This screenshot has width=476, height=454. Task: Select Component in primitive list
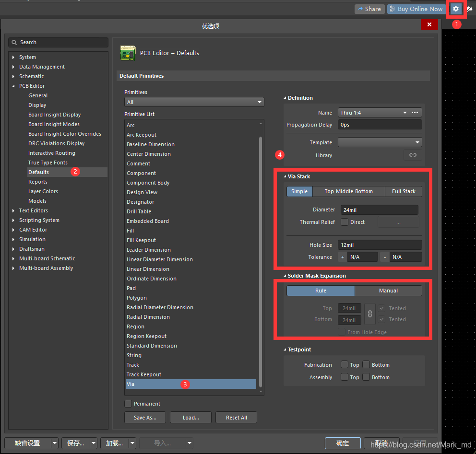(141, 173)
